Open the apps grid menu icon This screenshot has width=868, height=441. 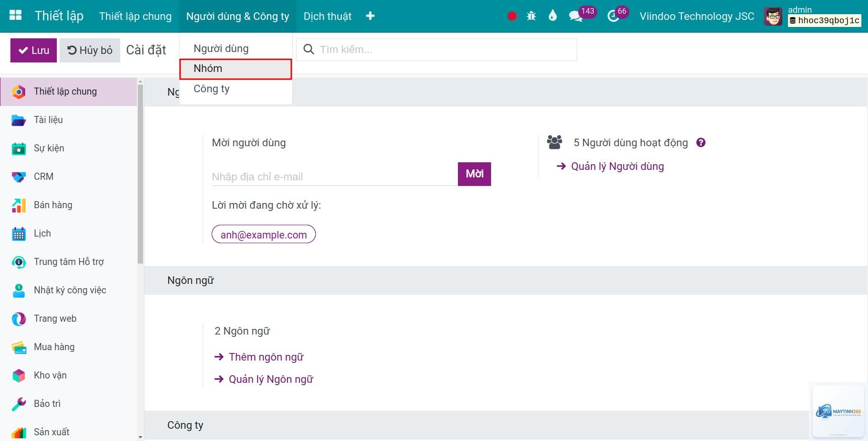click(16, 16)
